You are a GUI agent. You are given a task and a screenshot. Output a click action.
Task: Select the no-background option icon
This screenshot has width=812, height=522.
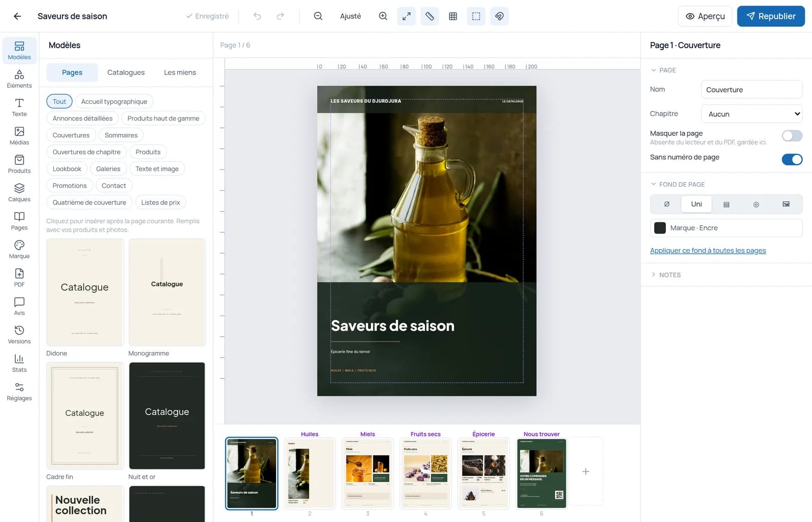[667, 204]
